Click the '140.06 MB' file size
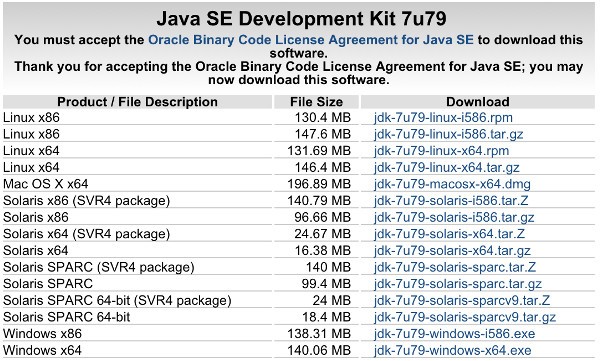 [319, 350]
